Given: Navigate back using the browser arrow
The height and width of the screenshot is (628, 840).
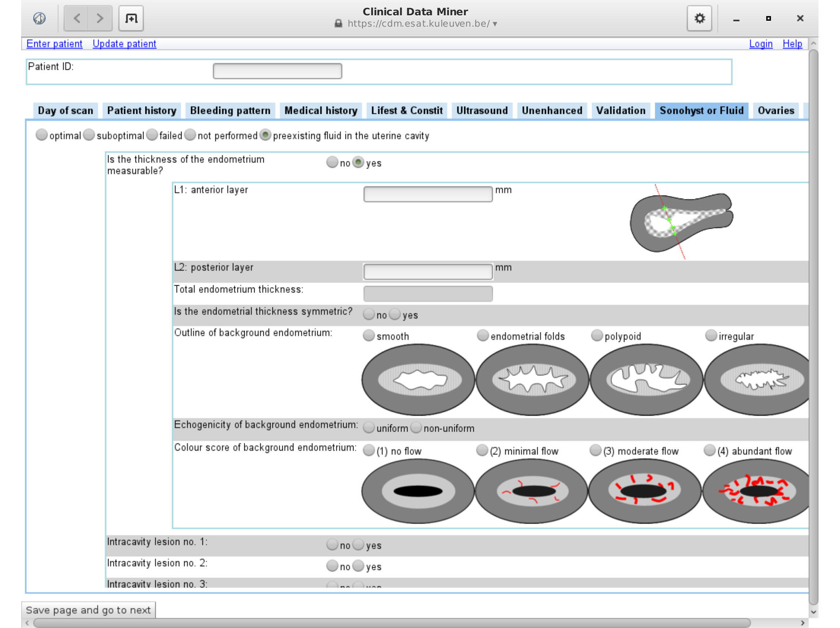Looking at the screenshot, I should pos(77,18).
